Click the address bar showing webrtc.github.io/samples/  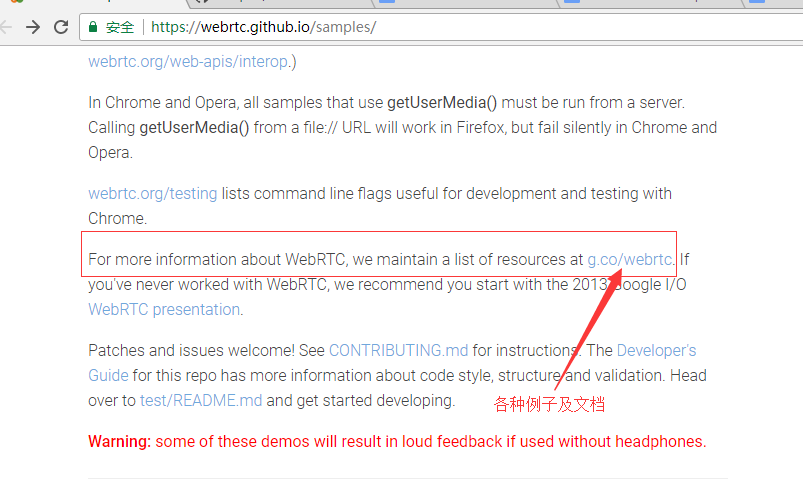(x=440, y=27)
